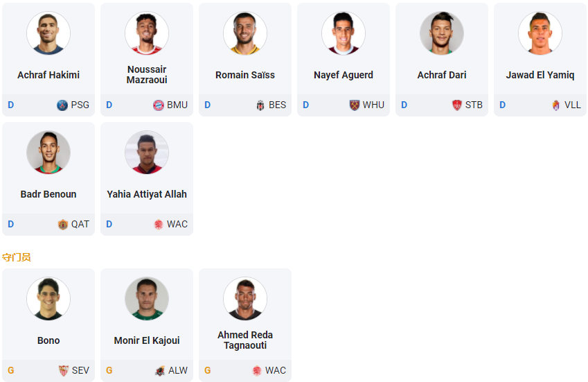The height and width of the screenshot is (382, 588).
Task: Click the Valladolid VLL crest icon
Action: [x=555, y=105]
